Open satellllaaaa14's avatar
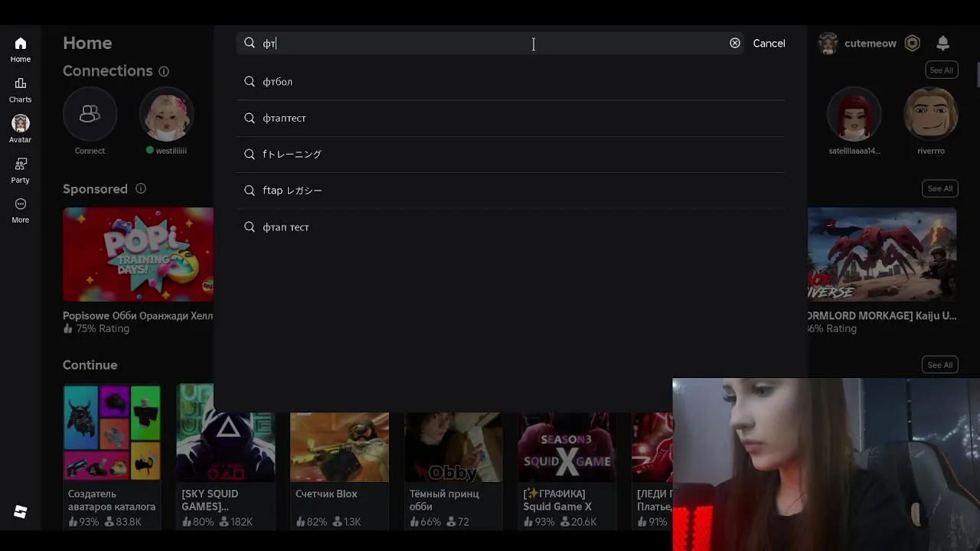The width and height of the screenshot is (980, 551). pyautogui.click(x=854, y=114)
